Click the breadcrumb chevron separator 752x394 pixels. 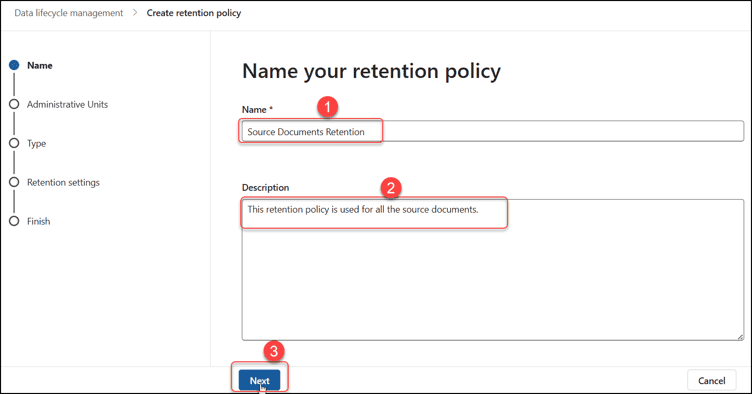tap(135, 13)
